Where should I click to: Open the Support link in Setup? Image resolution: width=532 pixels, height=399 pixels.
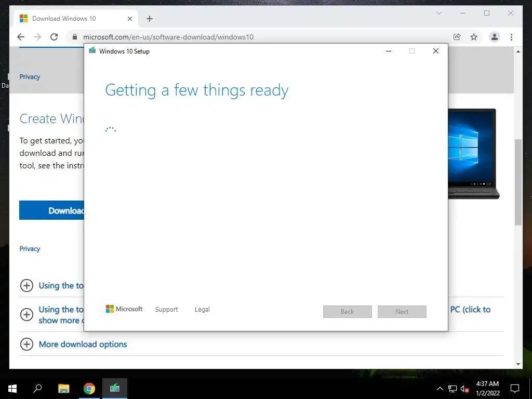click(x=167, y=310)
